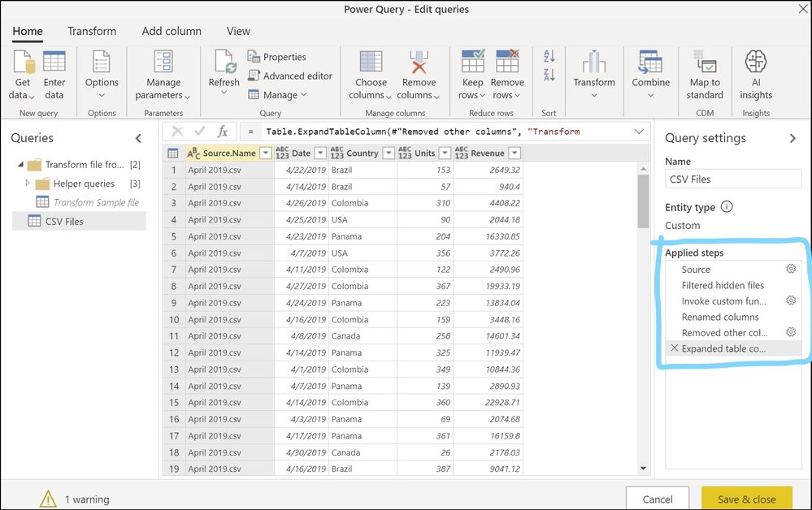812x510 pixels.
Task: Click the query Name input field
Action: [733, 179]
